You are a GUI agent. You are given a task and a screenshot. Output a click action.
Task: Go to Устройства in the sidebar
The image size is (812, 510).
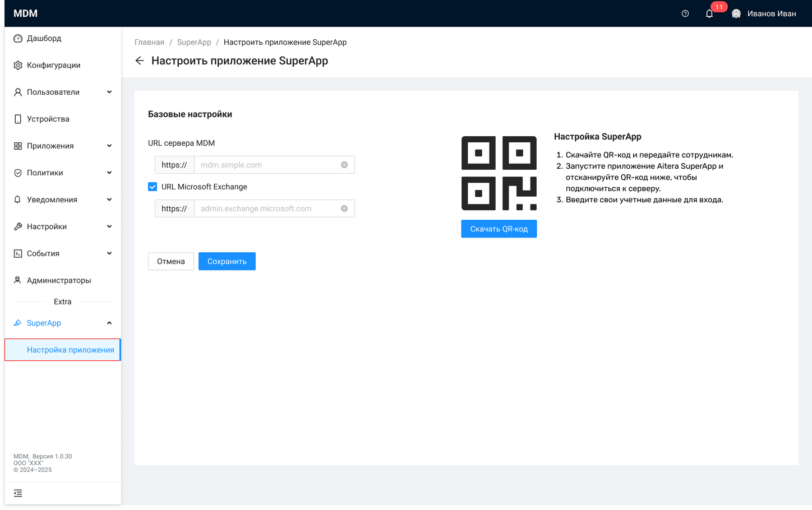point(48,119)
